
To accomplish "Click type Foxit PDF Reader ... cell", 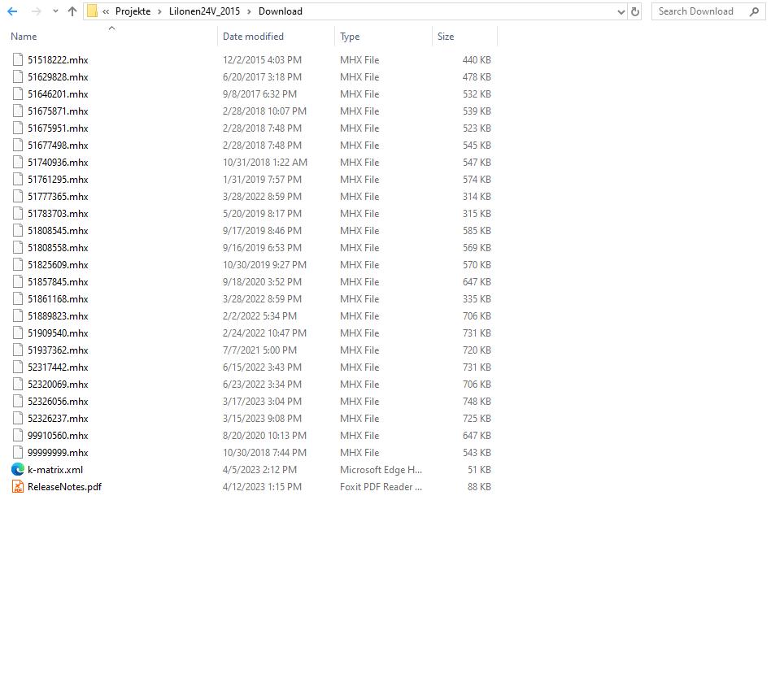I will [381, 487].
